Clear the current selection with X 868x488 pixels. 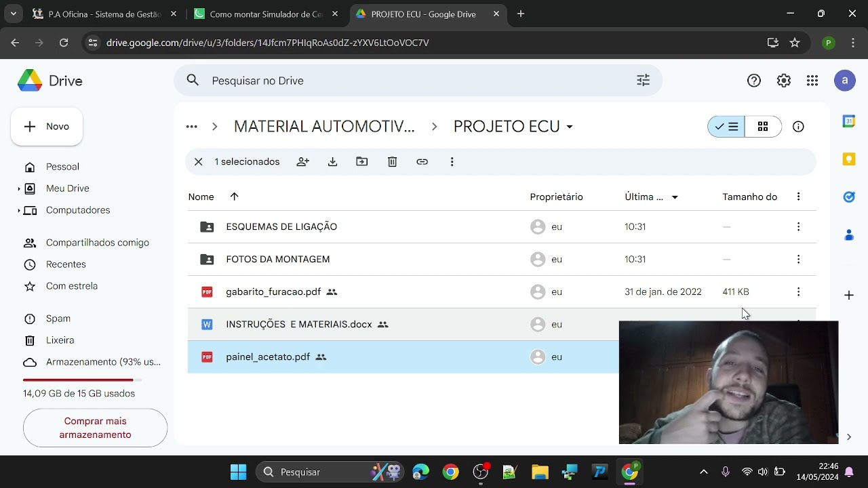point(198,162)
